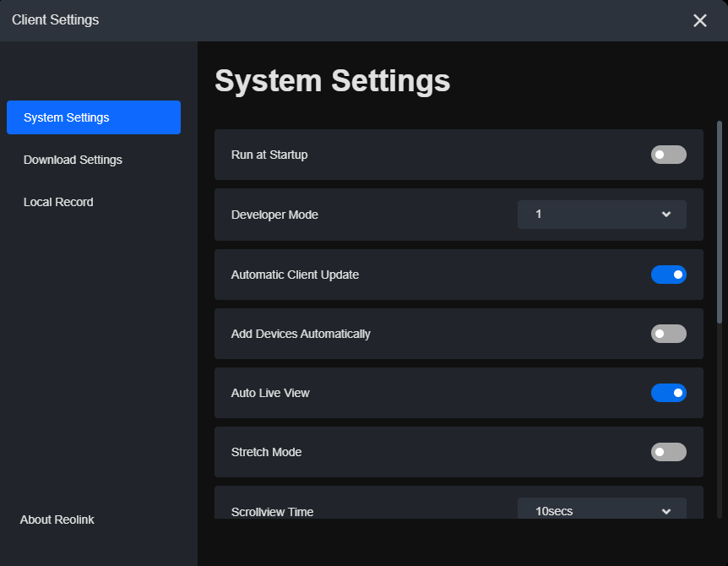Turn on Add Devices Automatically
Viewport: 728px width, 566px height.
pos(669,334)
